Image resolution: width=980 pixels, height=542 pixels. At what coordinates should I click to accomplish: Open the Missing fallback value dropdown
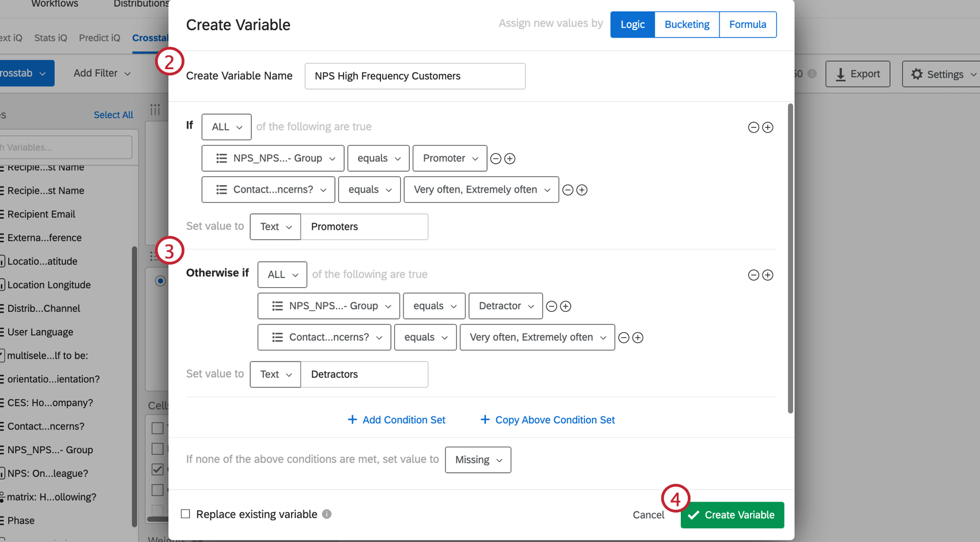tap(478, 460)
